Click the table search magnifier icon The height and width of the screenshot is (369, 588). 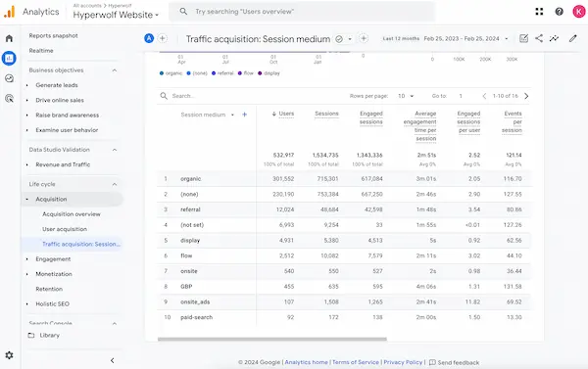click(164, 96)
